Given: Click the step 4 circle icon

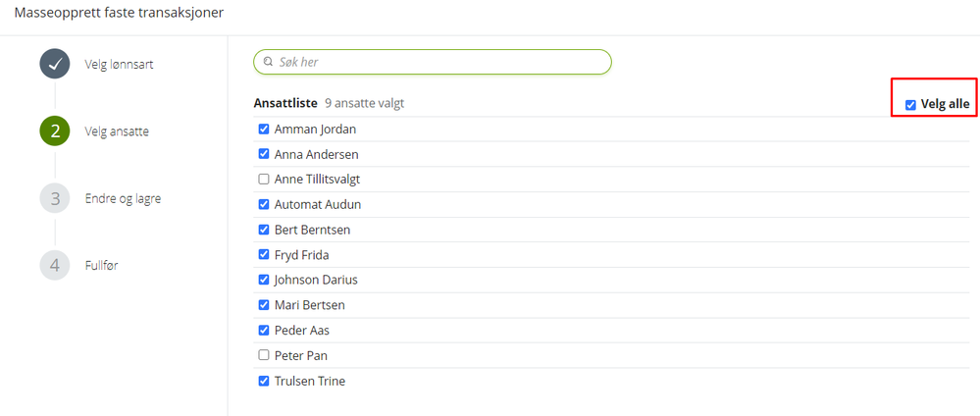Looking at the screenshot, I should 54,265.
